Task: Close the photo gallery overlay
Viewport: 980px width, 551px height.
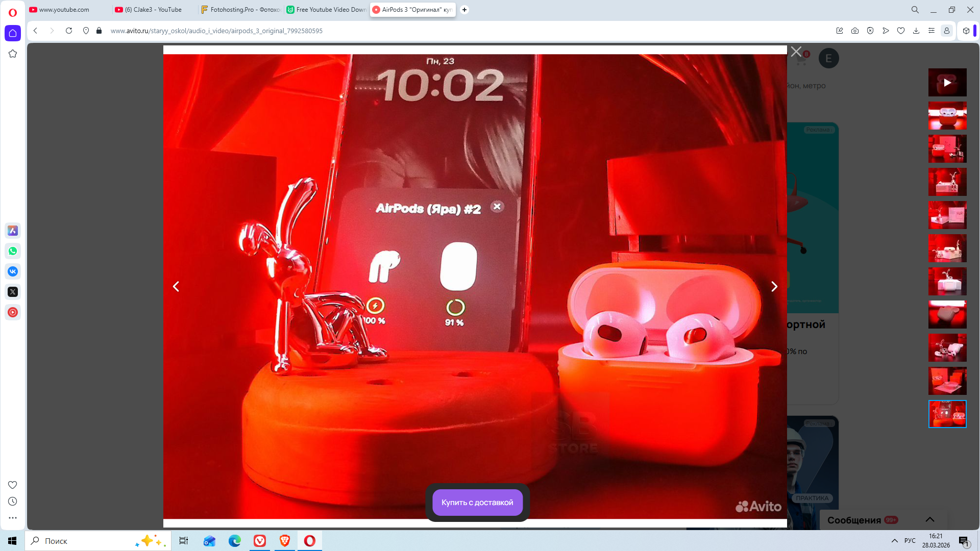Action: tap(796, 52)
